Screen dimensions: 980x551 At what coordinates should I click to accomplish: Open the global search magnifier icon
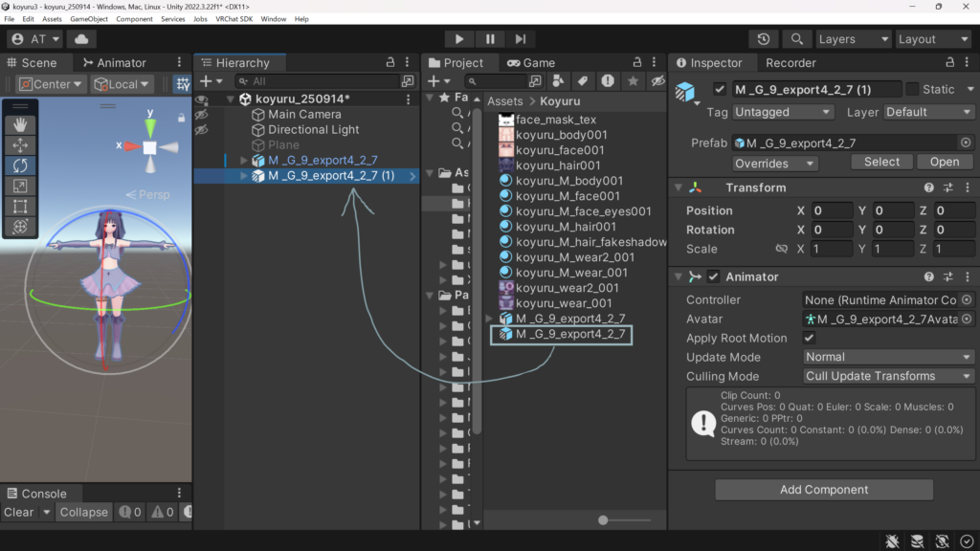click(x=797, y=38)
